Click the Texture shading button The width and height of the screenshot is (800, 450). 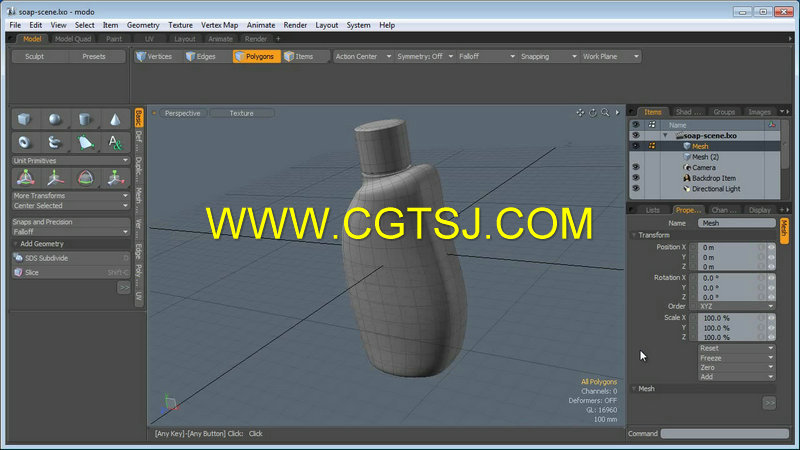(x=241, y=113)
